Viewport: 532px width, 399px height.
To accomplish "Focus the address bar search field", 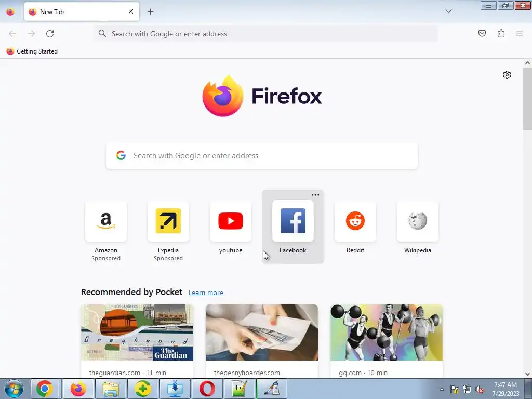I will point(267,34).
